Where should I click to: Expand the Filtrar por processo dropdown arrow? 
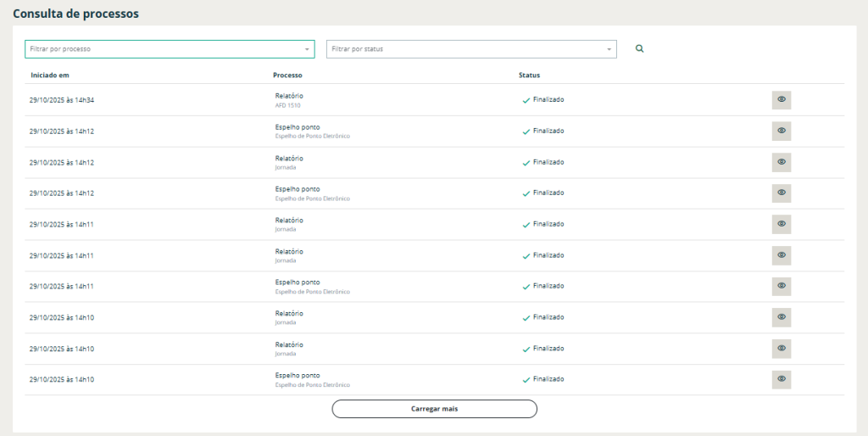click(307, 49)
